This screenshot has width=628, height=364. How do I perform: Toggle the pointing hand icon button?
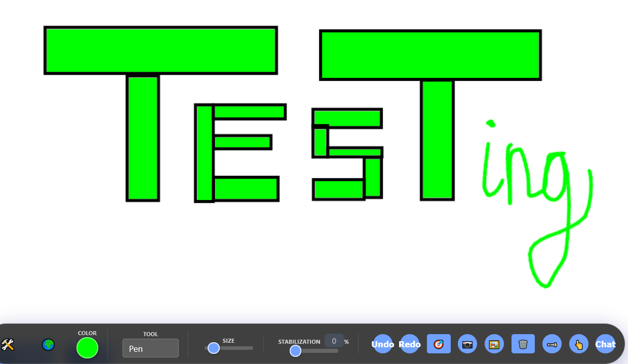[579, 344]
